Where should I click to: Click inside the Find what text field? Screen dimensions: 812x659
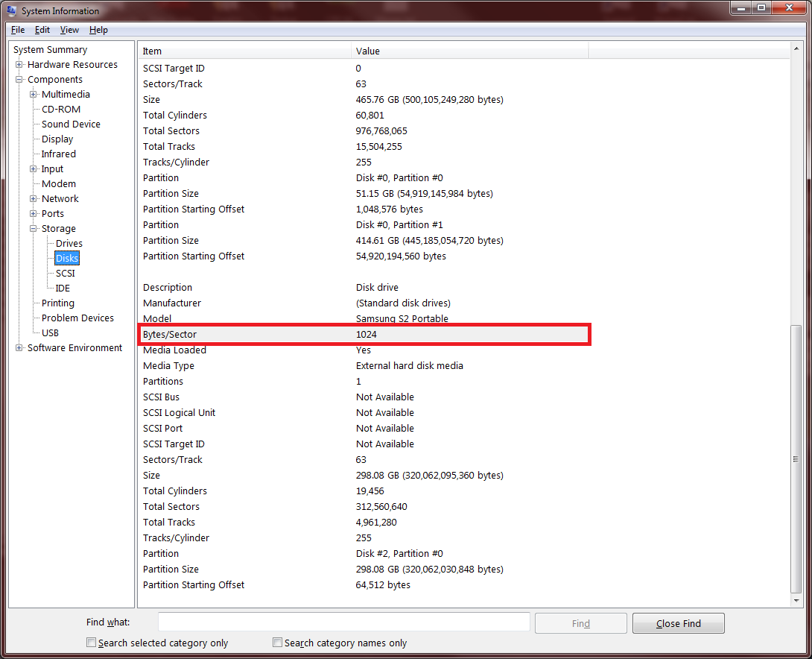coord(343,622)
